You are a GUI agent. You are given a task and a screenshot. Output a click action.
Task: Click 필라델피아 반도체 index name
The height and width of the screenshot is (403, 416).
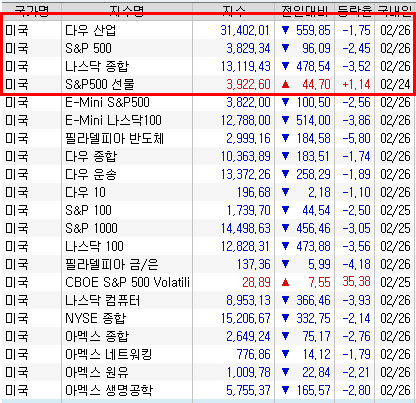(x=114, y=138)
